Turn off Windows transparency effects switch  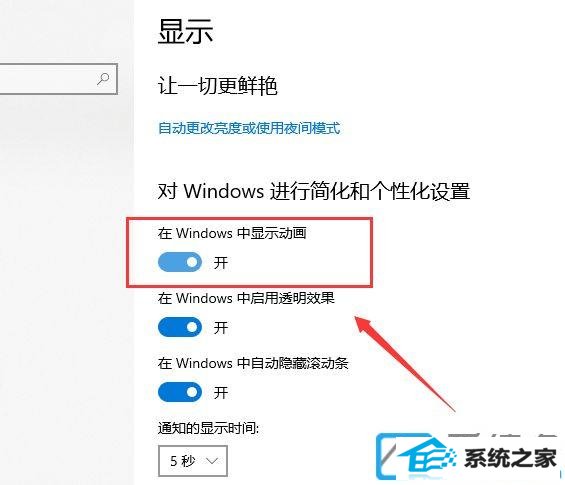pos(180,327)
